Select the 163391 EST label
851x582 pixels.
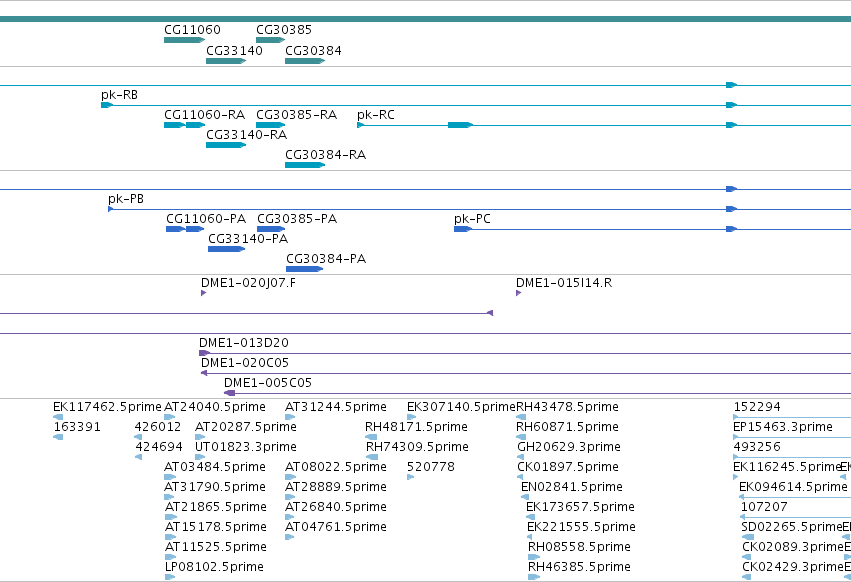click(x=77, y=427)
